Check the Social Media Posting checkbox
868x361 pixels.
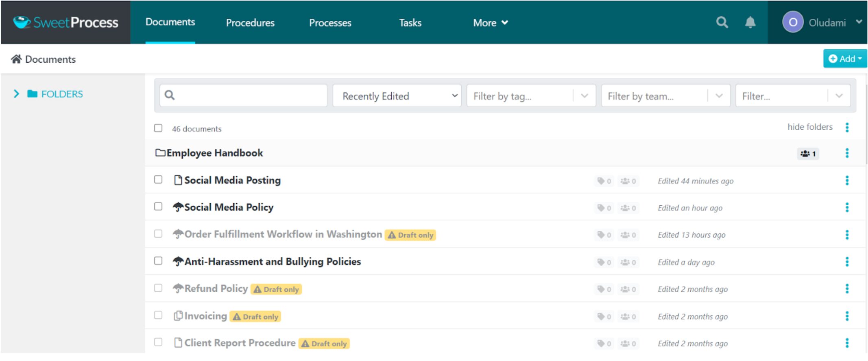[x=158, y=179]
